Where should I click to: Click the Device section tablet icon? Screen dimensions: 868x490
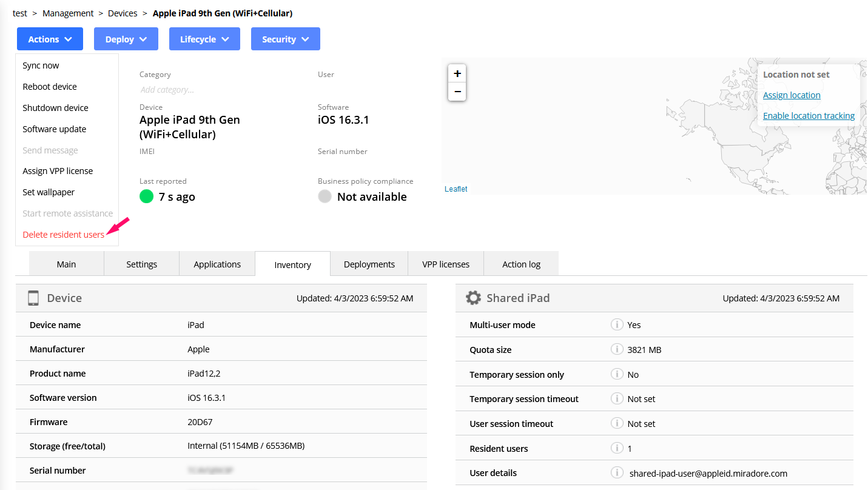click(x=33, y=298)
